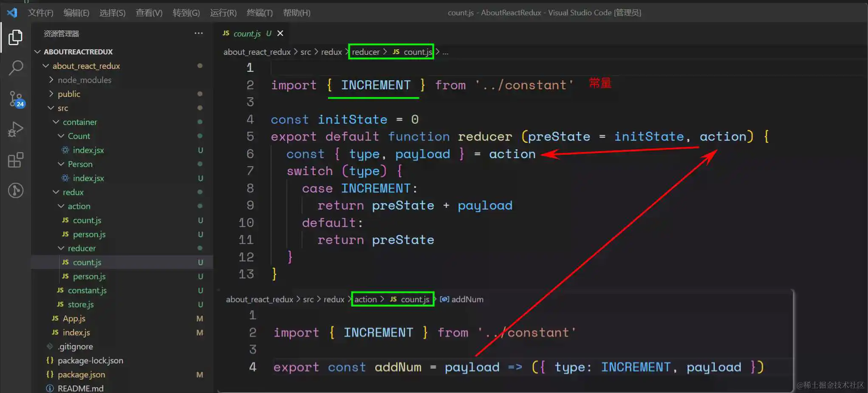Open the 选择(S) menu
This screenshot has height=393, width=868.
(x=112, y=13)
